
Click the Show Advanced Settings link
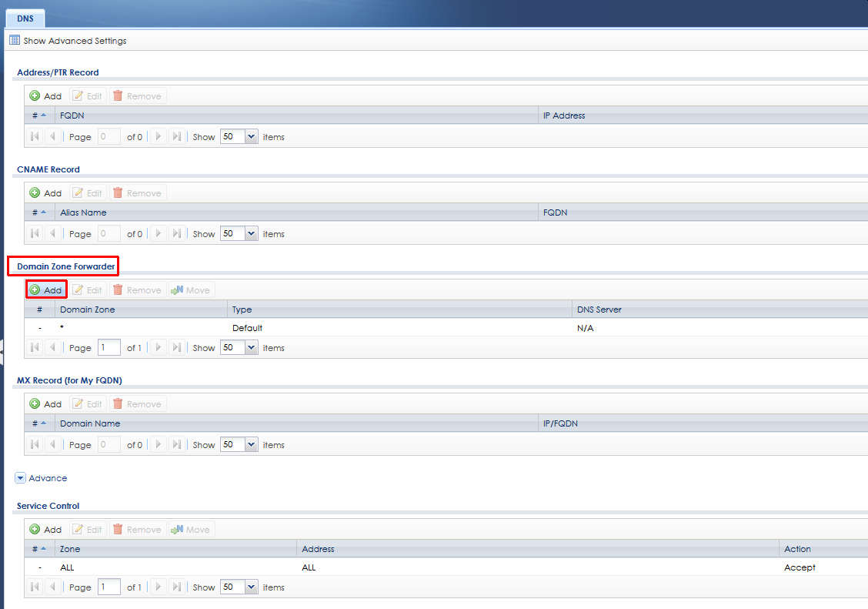[75, 41]
